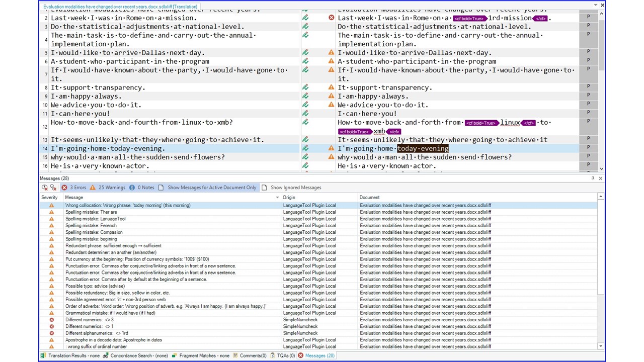This screenshot has height=362, width=644.
Task: Open the Translation Results tab
Action: [x=70, y=355]
